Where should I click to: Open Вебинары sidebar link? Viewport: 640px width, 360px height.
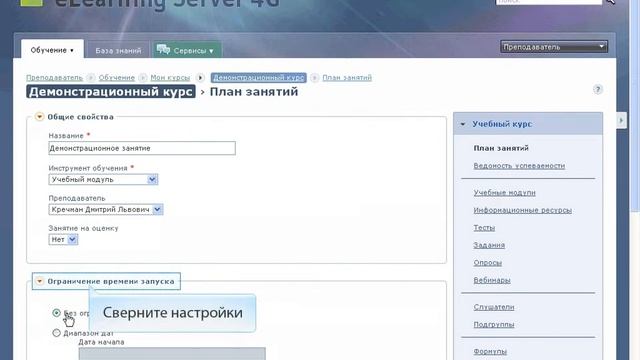tap(492, 280)
